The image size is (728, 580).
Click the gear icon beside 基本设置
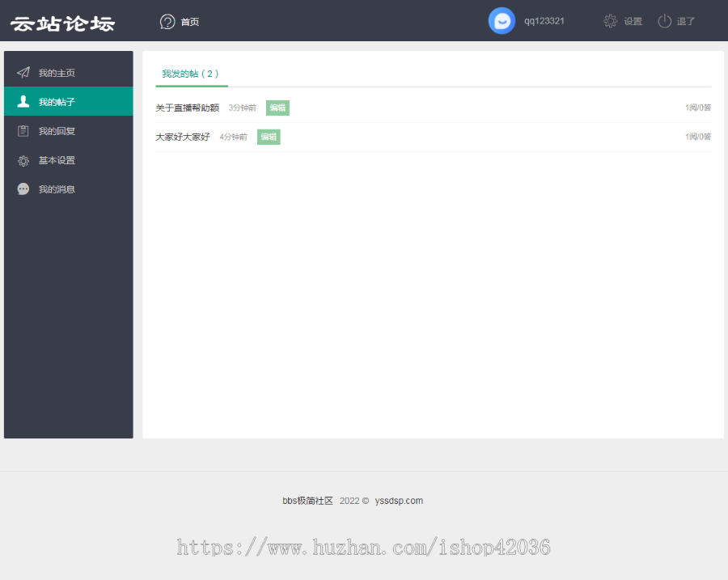click(x=23, y=161)
